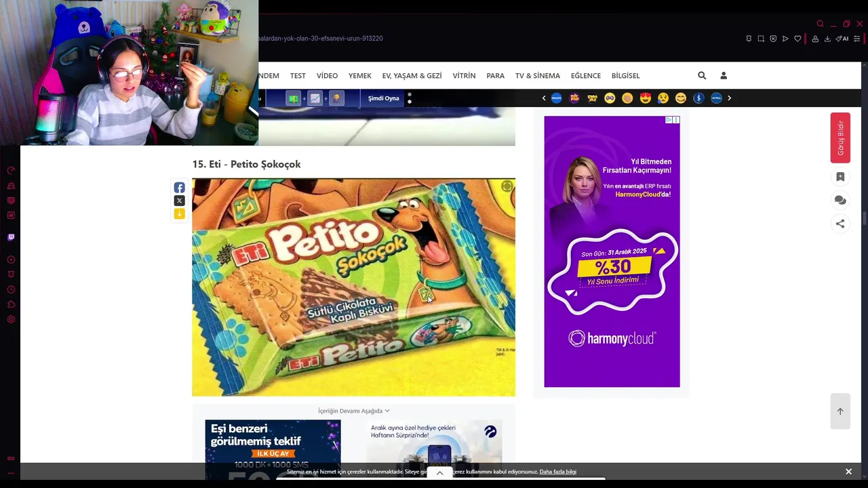Click the send arrow icon in toolbar
Viewport: 868px width, 488px height.
click(x=785, y=39)
